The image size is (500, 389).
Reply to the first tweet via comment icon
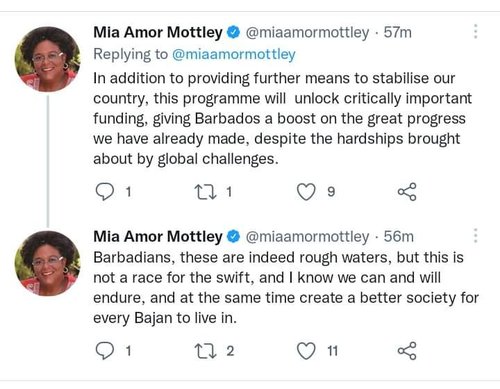tap(105, 192)
